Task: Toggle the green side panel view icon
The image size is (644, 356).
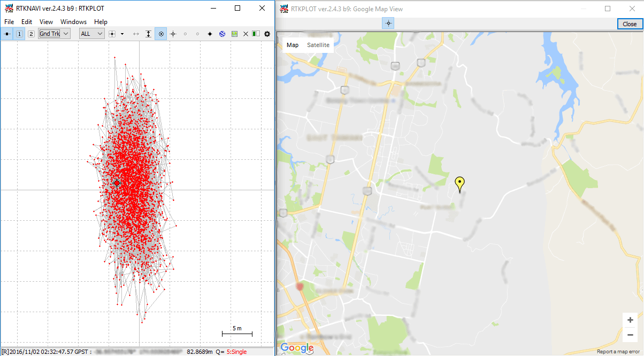Action: point(256,34)
